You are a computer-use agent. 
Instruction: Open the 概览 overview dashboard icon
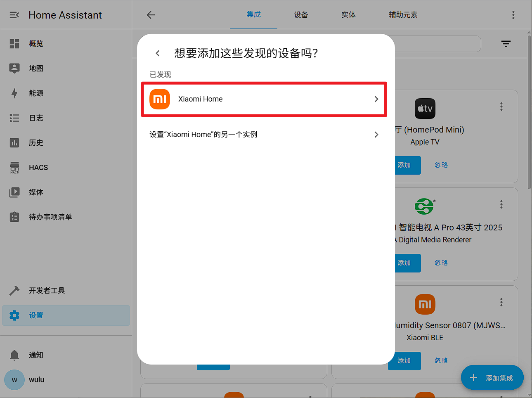14,44
